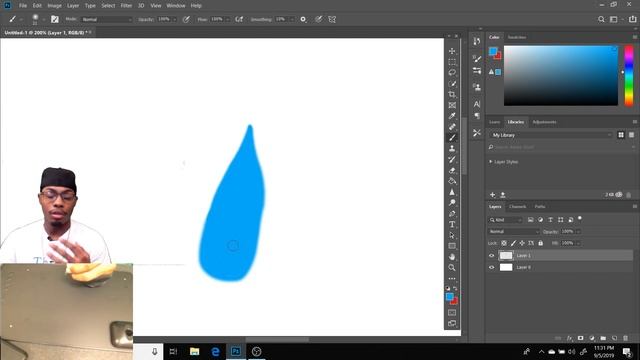Select the Crop tool
The height and width of the screenshot is (360, 640).
[452, 94]
